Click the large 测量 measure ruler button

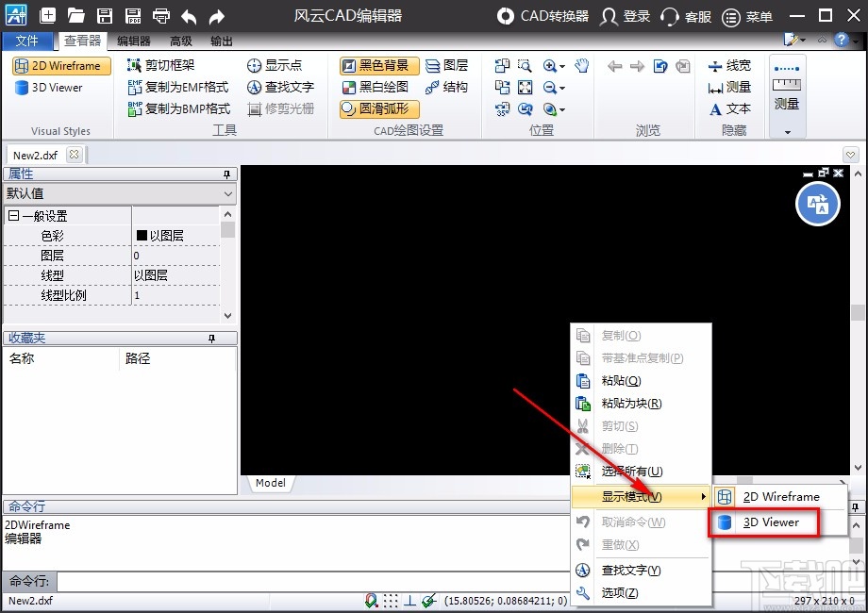[x=787, y=88]
